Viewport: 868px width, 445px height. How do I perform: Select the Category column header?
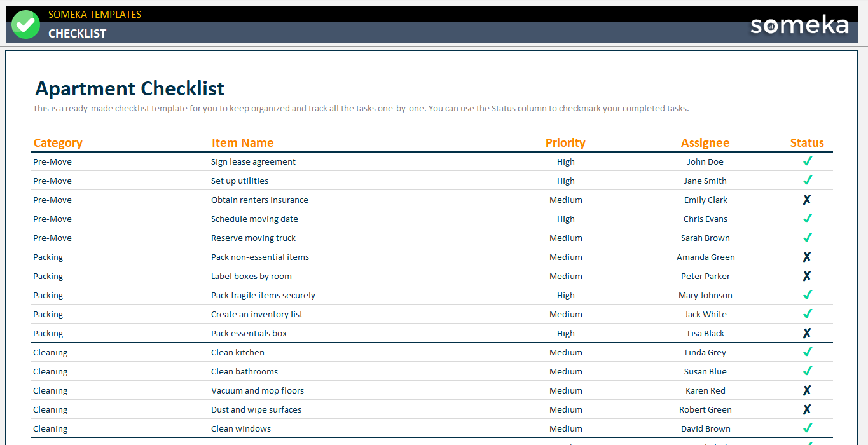tap(58, 143)
